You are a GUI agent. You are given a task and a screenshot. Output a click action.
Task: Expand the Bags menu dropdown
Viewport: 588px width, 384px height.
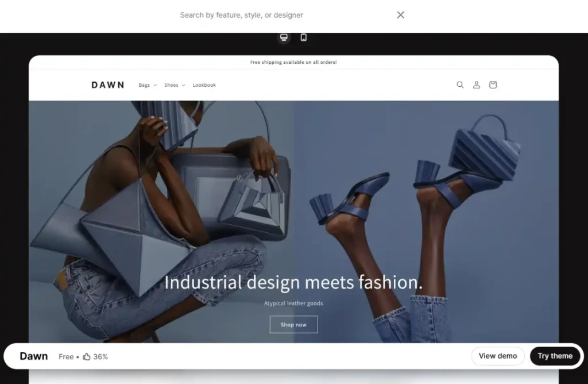(x=148, y=85)
